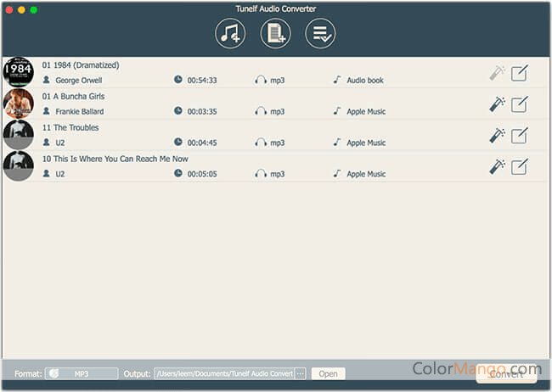Click edit icon for This Is Where You Can Reach Me Now

point(520,167)
